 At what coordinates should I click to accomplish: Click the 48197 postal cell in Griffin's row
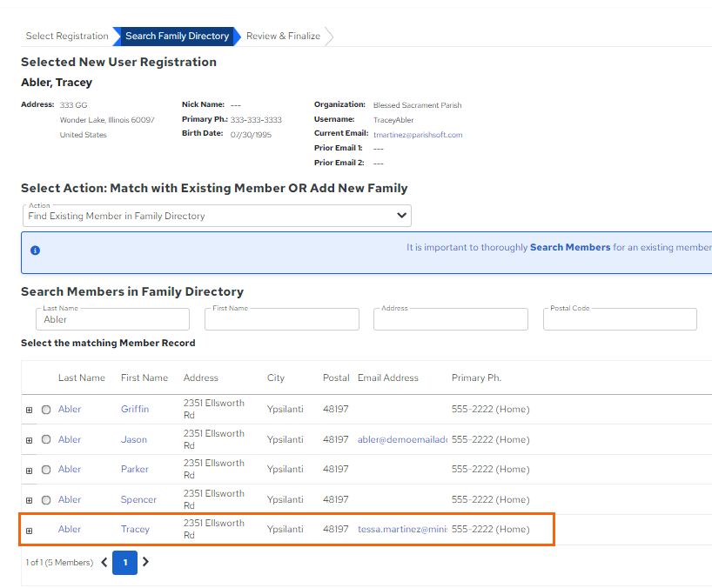click(x=336, y=409)
